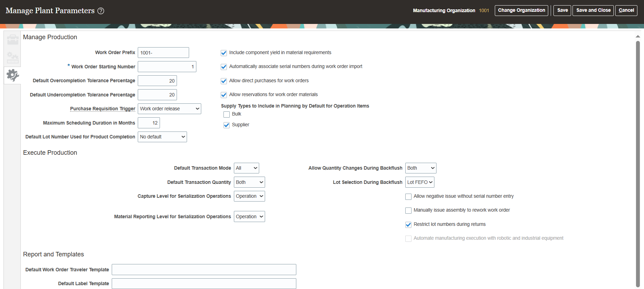
Task: Click Default Overcompletion Tolerance Percentage field
Action: pos(157,81)
